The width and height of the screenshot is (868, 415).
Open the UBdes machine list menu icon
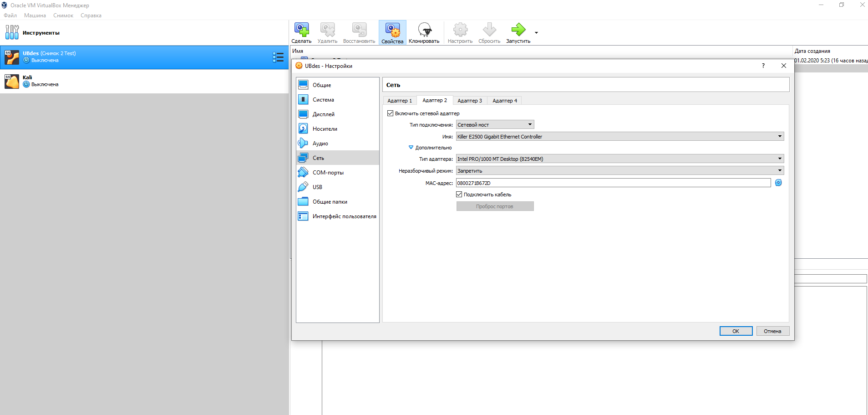(x=278, y=57)
